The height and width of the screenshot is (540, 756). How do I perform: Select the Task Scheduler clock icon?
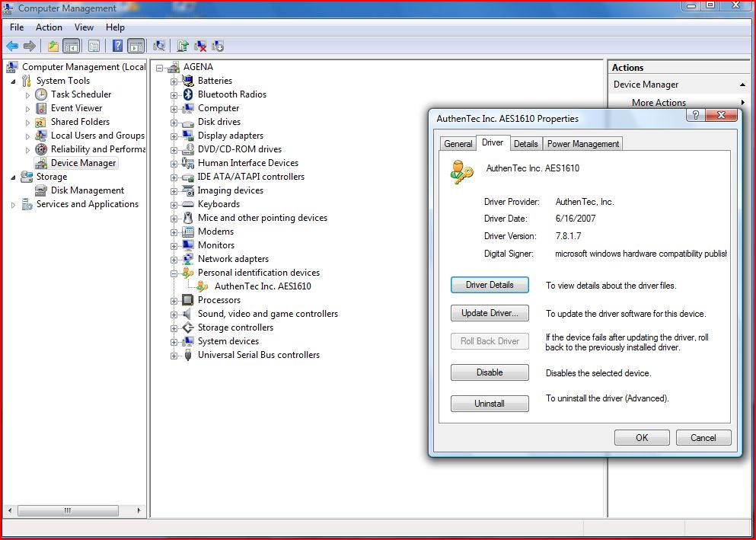pos(41,94)
